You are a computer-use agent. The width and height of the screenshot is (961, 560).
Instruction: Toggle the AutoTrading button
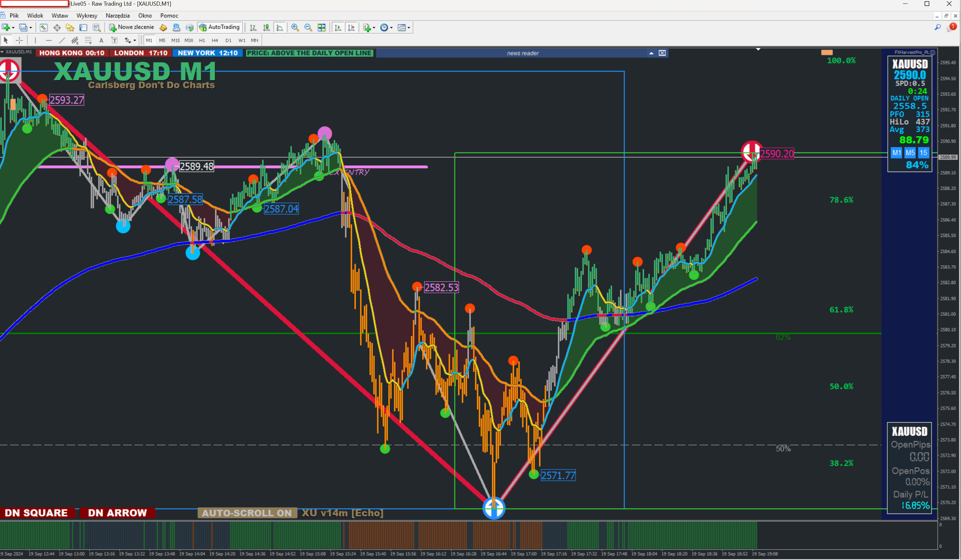tap(220, 27)
